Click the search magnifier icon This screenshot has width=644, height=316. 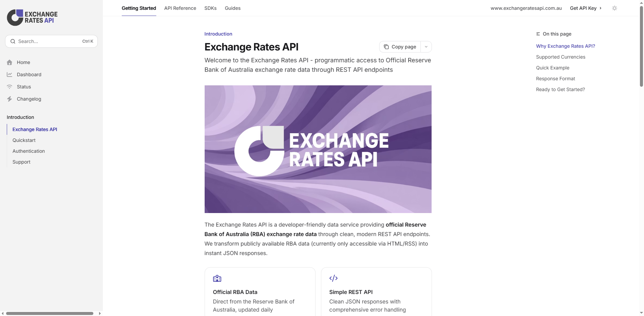13,41
